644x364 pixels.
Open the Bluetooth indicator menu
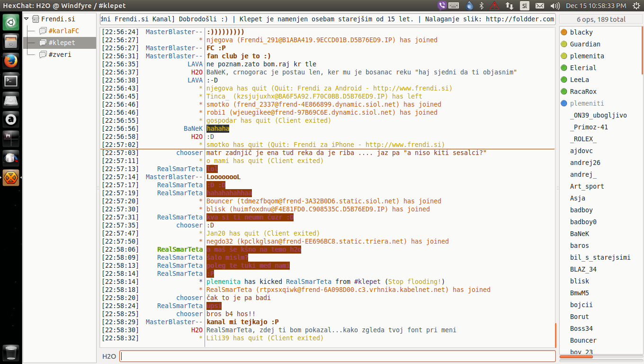click(x=482, y=6)
